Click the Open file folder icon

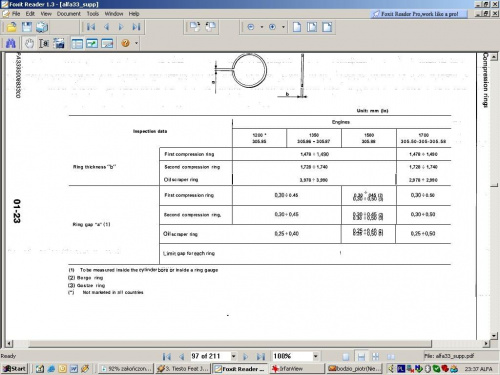click(12, 27)
